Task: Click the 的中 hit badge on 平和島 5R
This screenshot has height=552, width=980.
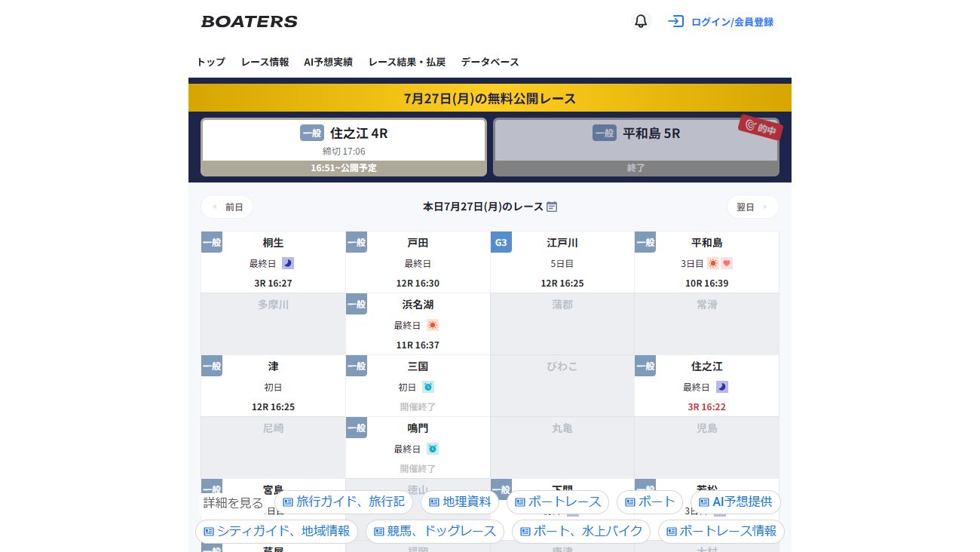Action: [760, 127]
